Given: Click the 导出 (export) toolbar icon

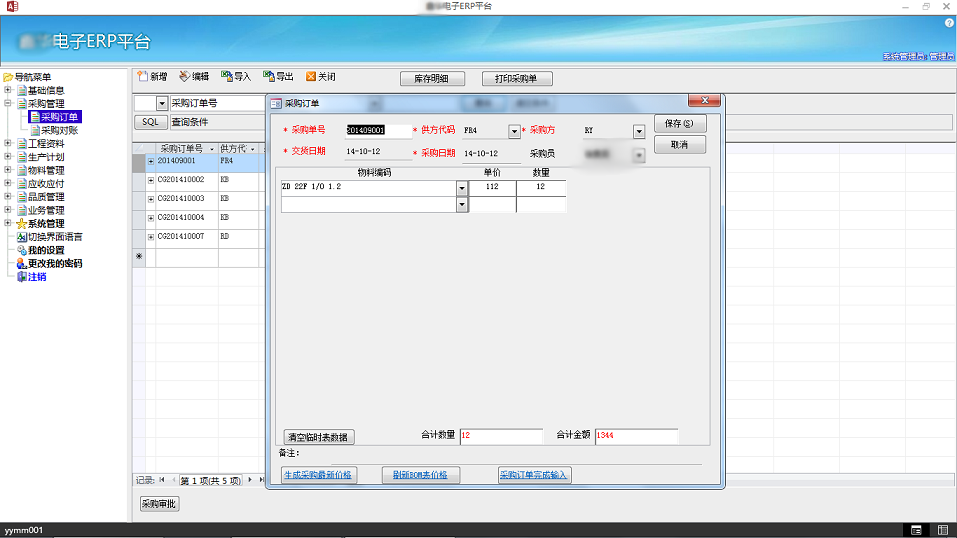Looking at the screenshot, I should click(x=269, y=76).
